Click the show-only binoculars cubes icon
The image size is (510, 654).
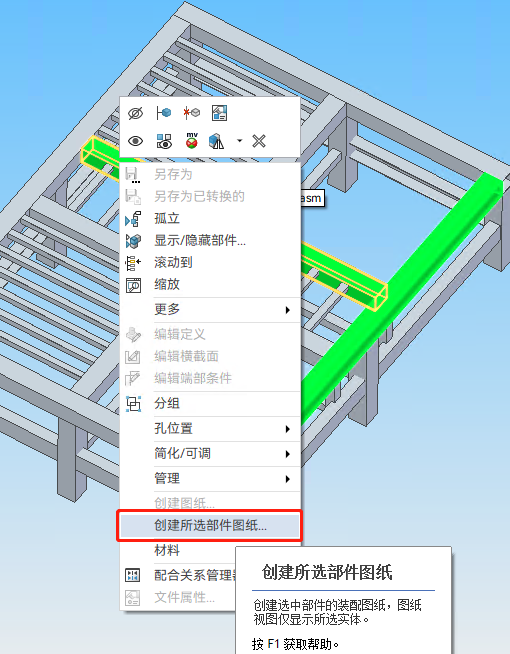(x=164, y=141)
